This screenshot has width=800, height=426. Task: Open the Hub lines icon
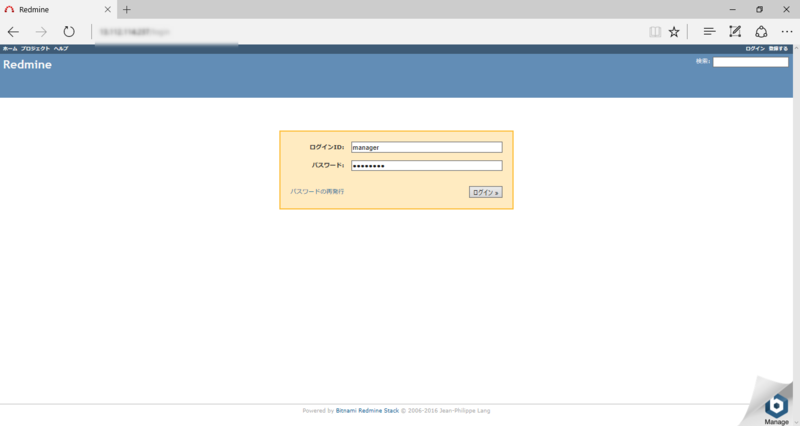[709, 32]
